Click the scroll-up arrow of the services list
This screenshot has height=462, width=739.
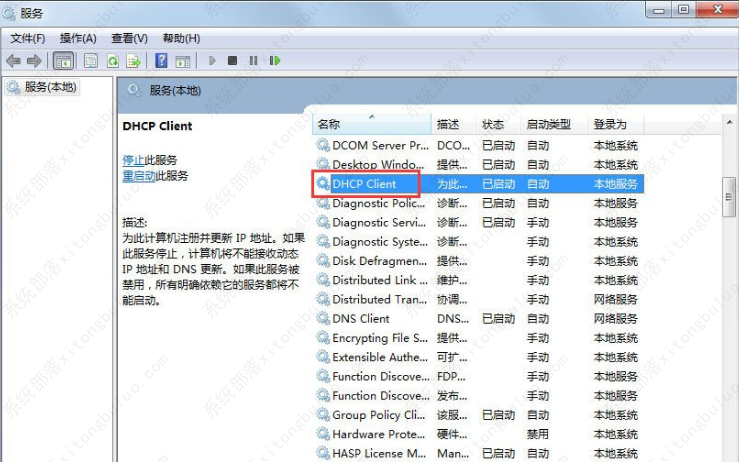(730, 122)
